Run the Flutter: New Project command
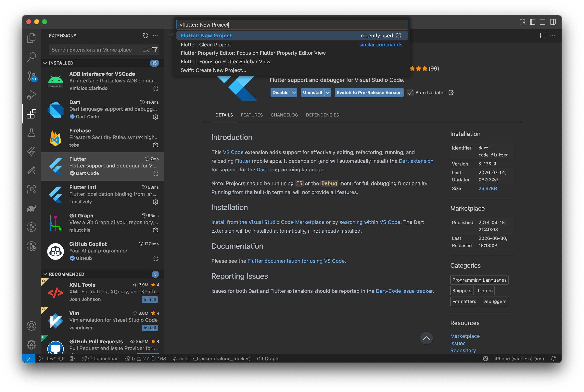 point(292,36)
